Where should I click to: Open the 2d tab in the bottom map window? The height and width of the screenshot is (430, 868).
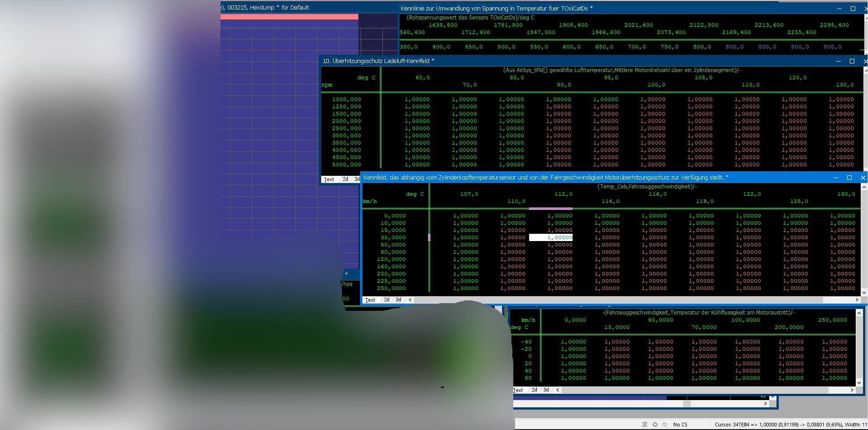534,390
